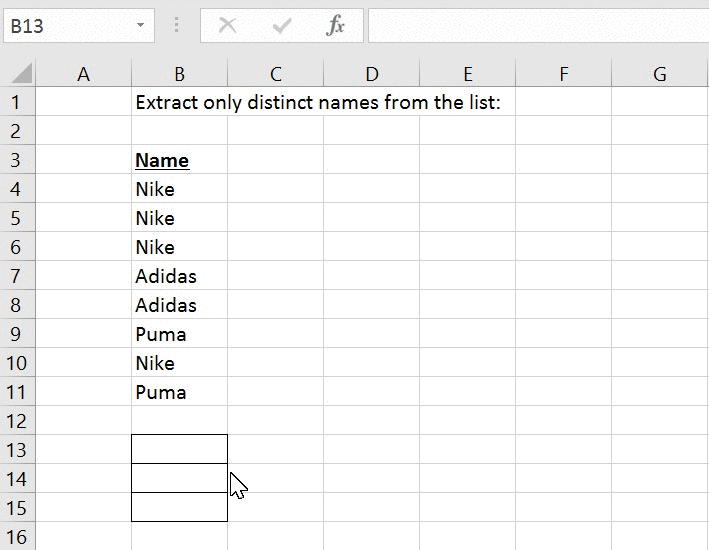709x550 pixels.
Task: Click the three-dot formula bar resize handle
Action: [x=177, y=26]
